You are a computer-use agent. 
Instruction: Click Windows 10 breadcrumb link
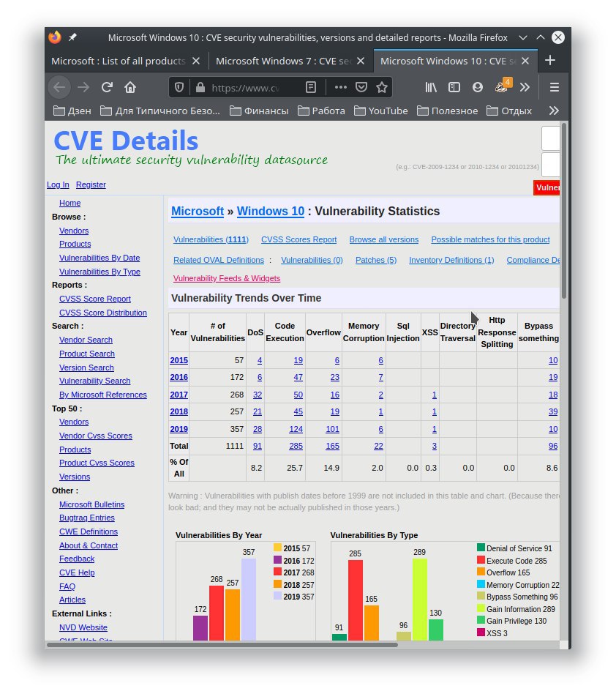pos(271,211)
